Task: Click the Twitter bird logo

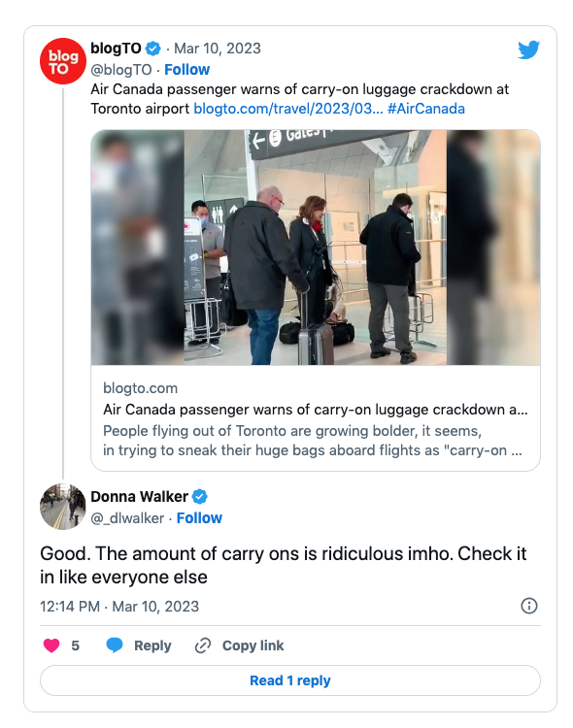Action: point(528,50)
